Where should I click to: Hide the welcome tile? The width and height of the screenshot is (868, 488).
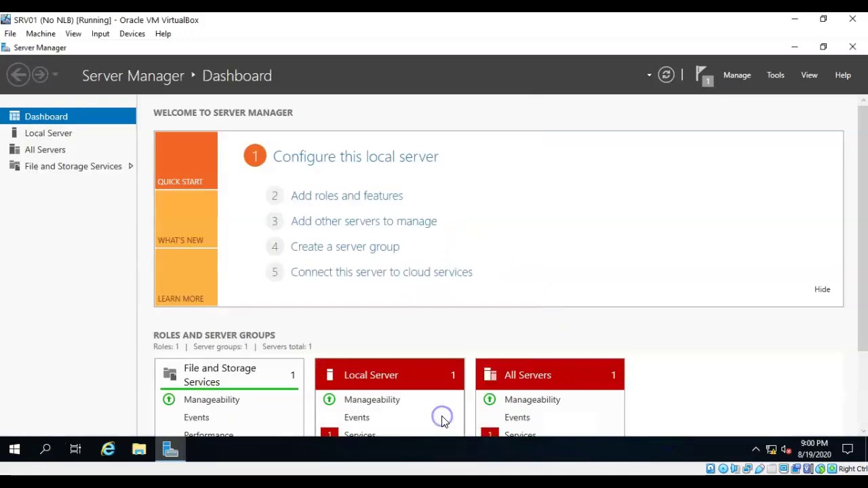822,289
